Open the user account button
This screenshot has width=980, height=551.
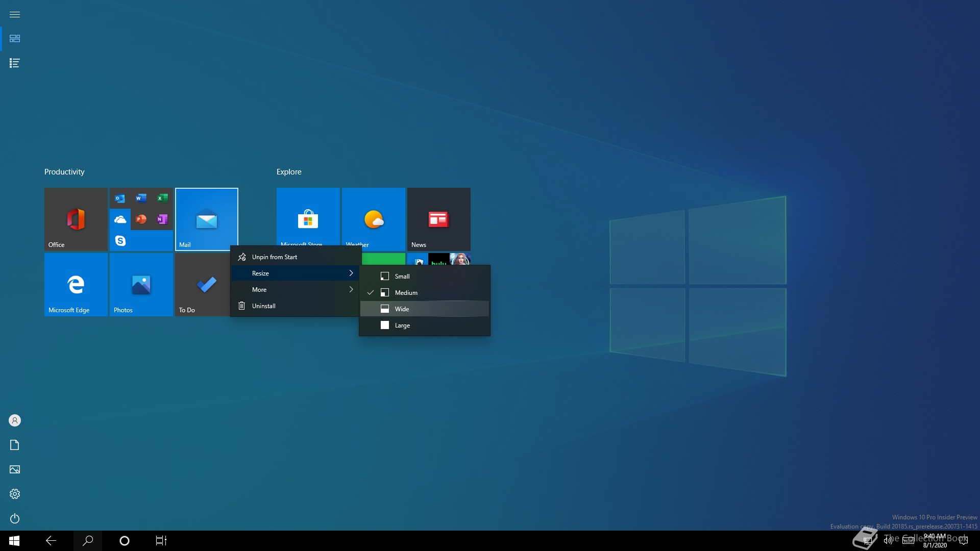pyautogui.click(x=15, y=420)
